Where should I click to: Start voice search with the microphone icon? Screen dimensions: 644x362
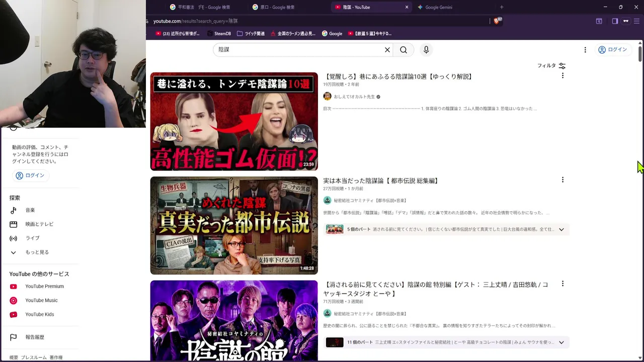(426, 50)
